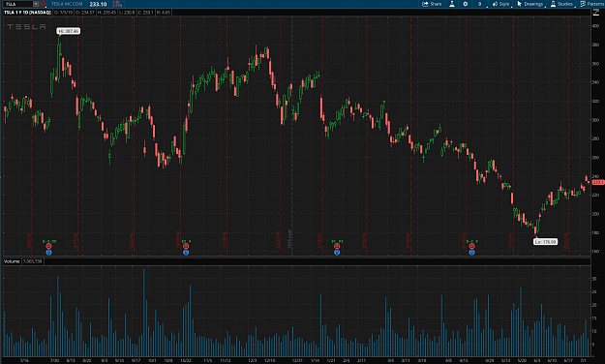Open the Drawings menu
Screen dimensions: 605x364
click(530, 4)
